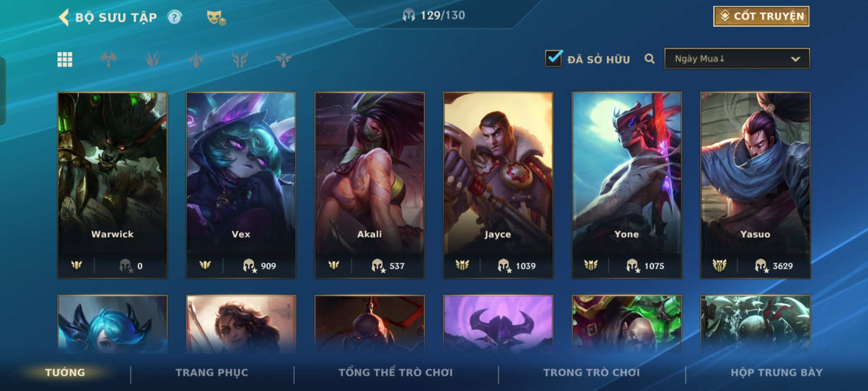Open the Jayce champion card
Viewport: 868px width, 391px height.
(498, 185)
